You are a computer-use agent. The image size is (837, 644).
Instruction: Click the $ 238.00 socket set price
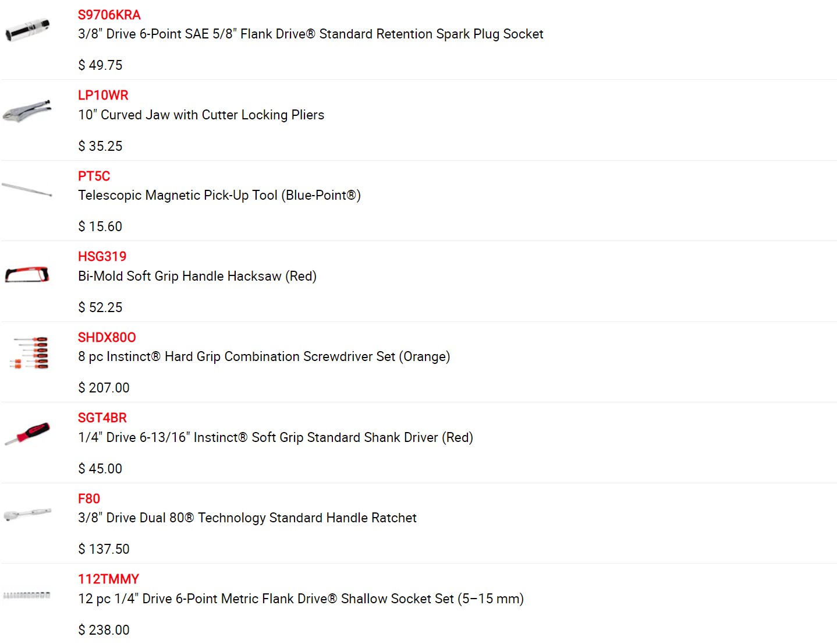click(104, 629)
